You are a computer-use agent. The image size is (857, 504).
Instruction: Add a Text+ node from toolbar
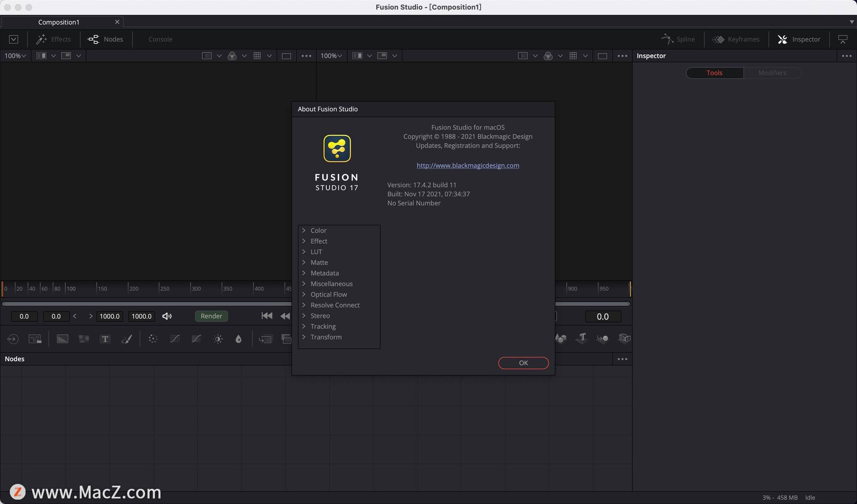pyautogui.click(x=105, y=339)
